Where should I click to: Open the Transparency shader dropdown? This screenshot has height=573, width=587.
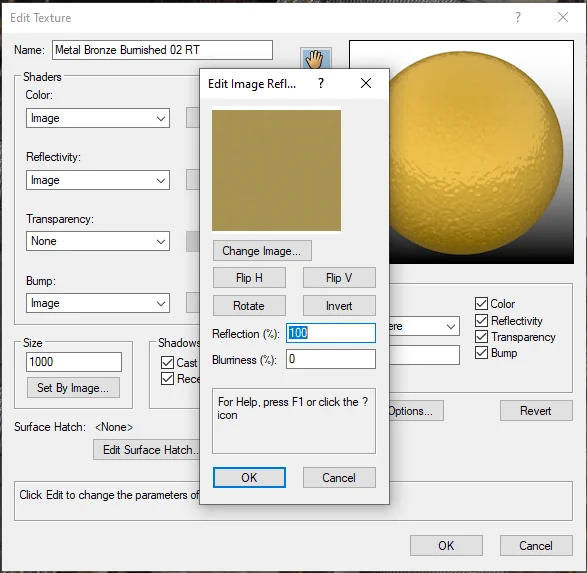coord(98,241)
